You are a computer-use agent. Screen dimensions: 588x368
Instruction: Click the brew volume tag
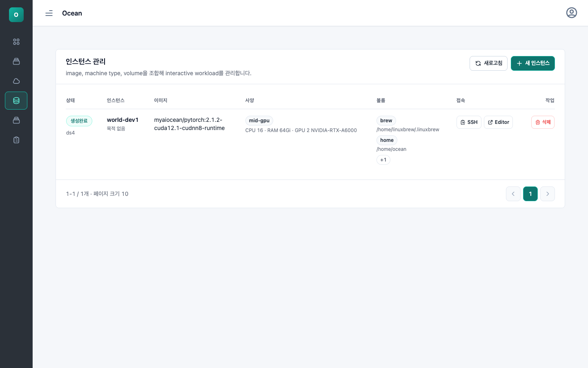click(x=386, y=121)
